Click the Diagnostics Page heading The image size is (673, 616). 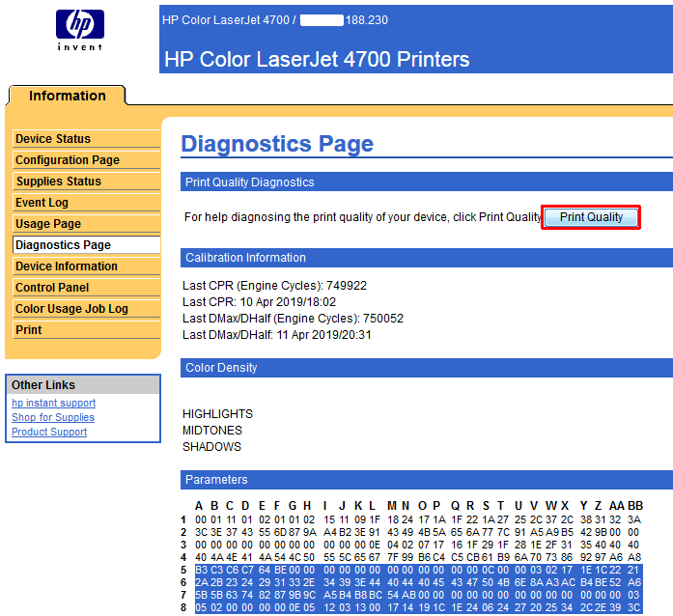coord(277,144)
